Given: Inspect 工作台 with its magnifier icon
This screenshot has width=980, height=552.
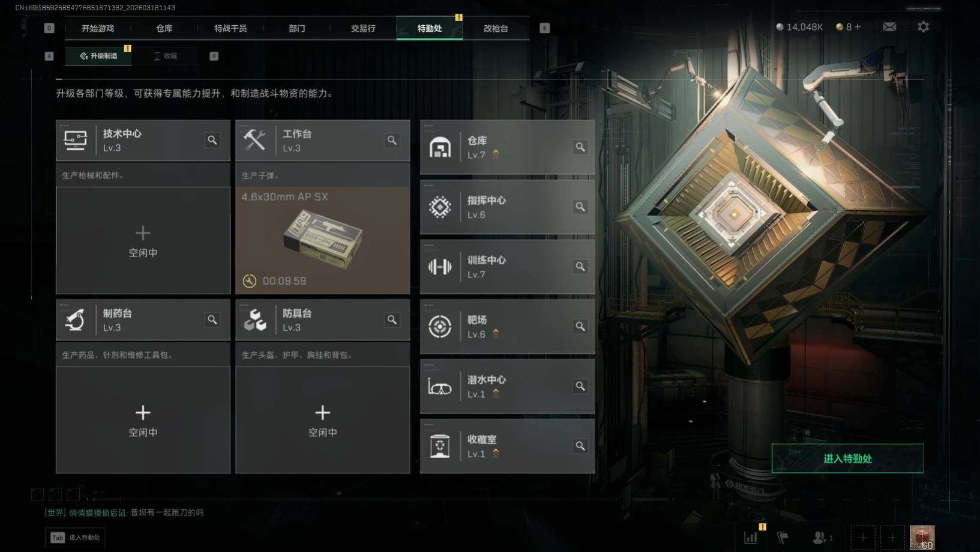Looking at the screenshot, I should [x=392, y=140].
